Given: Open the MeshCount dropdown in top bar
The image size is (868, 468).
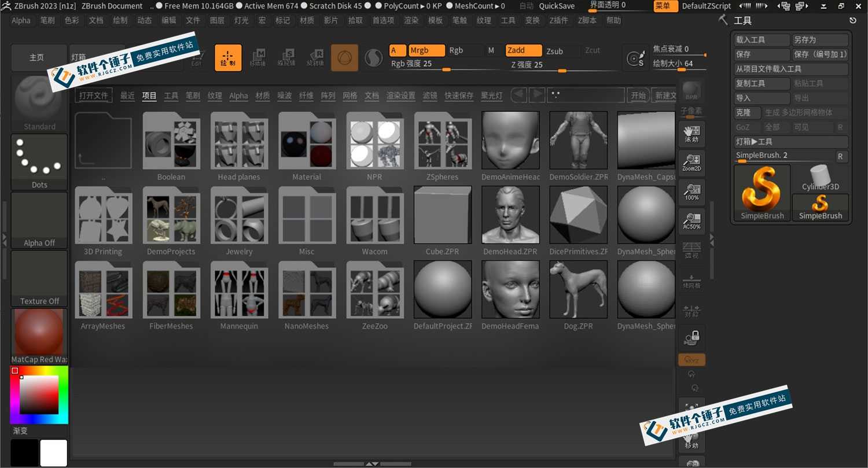Looking at the screenshot, I should click(x=480, y=6).
